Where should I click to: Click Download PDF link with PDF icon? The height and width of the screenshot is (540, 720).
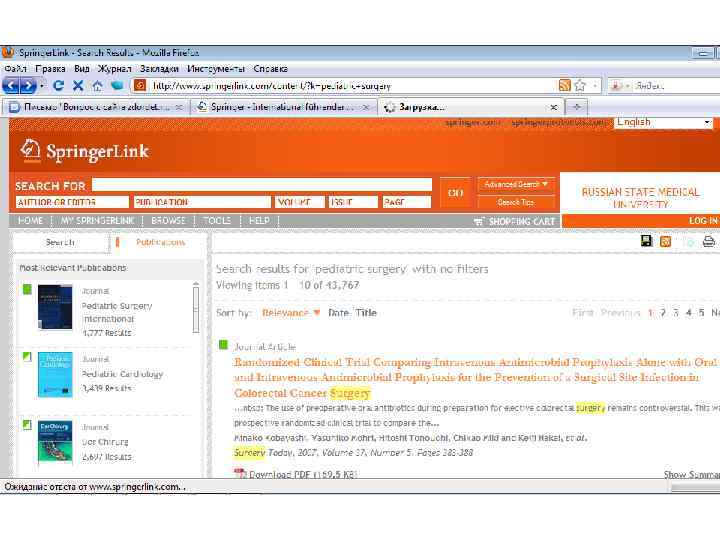point(296,474)
